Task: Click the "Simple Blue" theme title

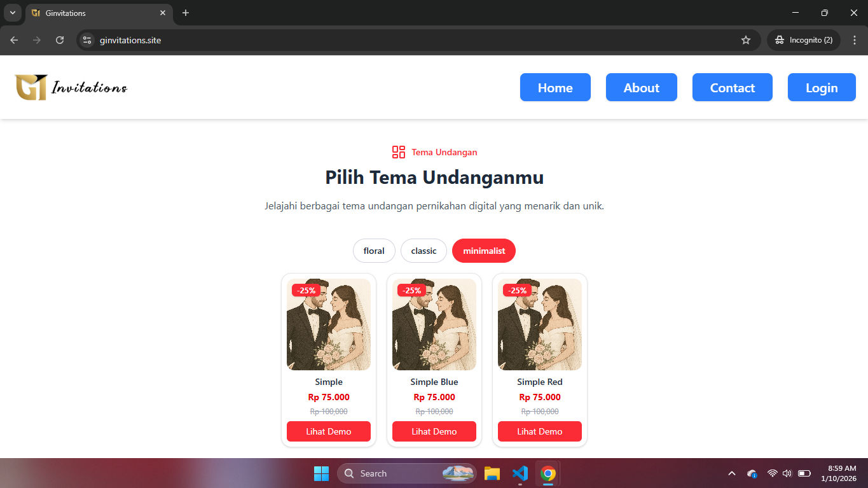Action: 434,382
